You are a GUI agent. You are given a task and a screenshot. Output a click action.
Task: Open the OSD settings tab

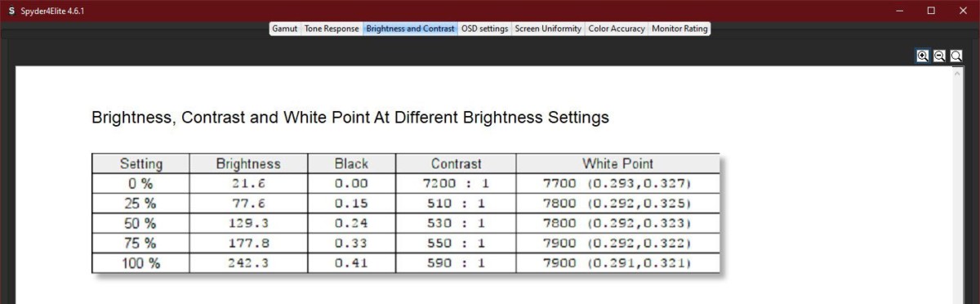click(484, 29)
